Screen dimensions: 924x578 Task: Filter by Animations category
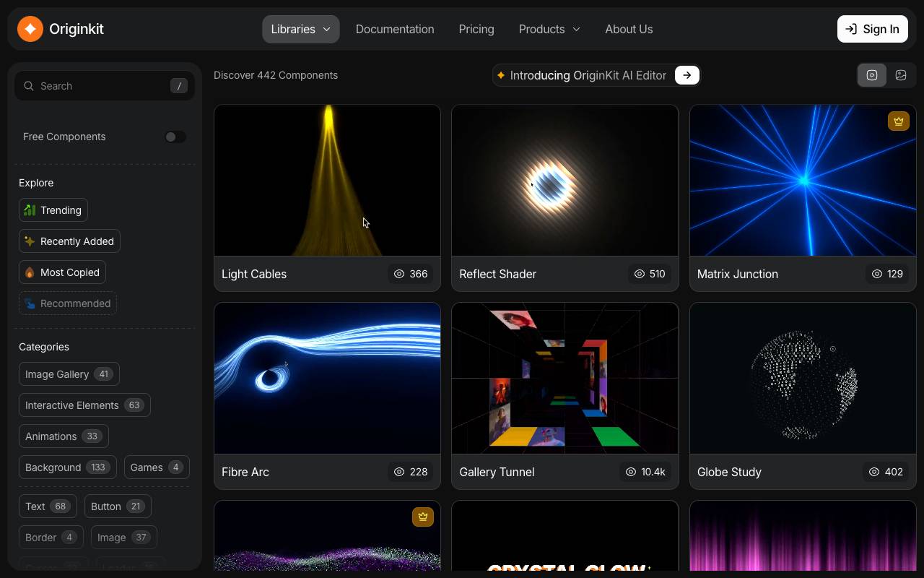pyautogui.click(x=64, y=436)
